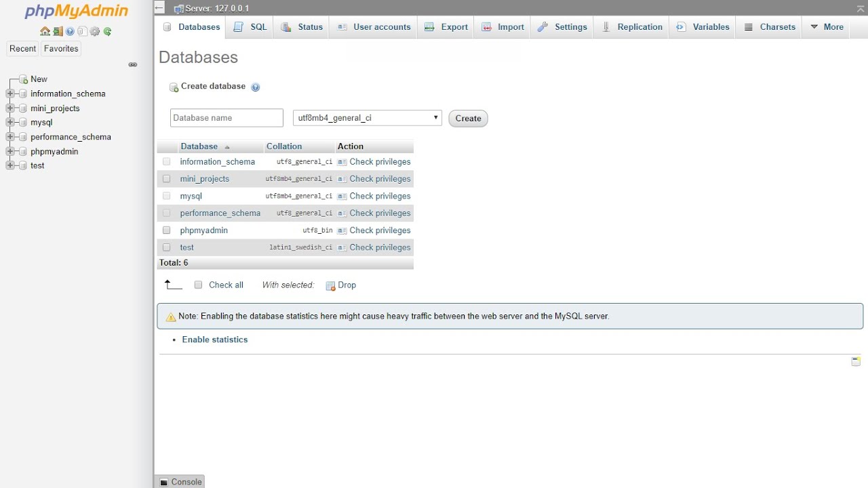Open the Charsets tab
This screenshot has width=868, height=488.
point(769,27)
